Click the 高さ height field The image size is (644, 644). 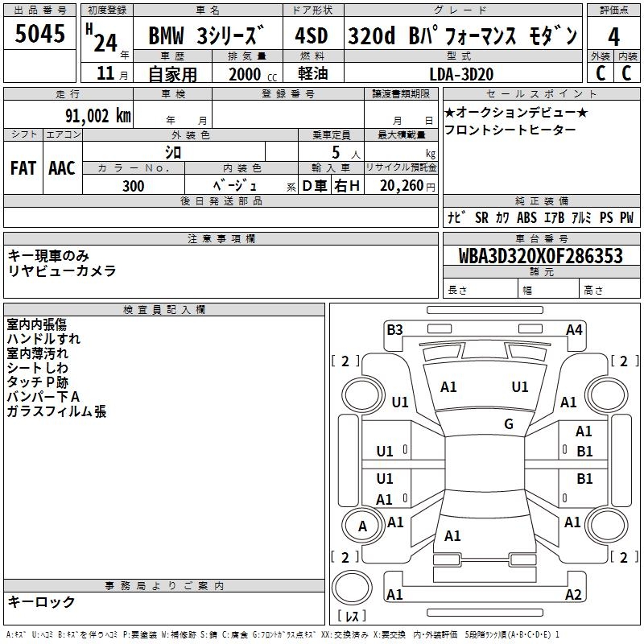tap(609, 290)
